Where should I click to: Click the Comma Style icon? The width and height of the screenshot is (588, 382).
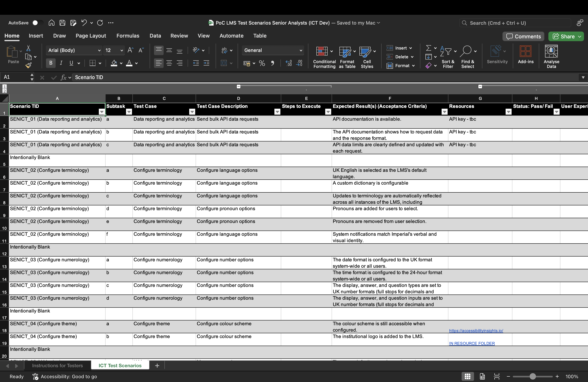click(273, 63)
